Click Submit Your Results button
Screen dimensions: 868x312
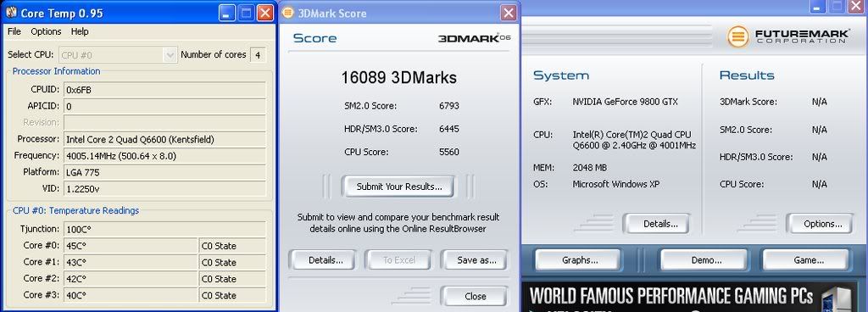pyautogui.click(x=399, y=187)
